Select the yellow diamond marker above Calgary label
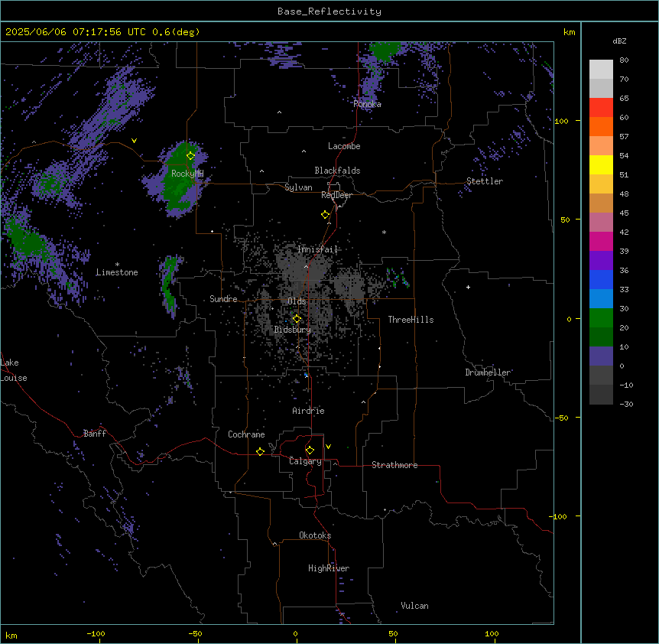This screenshot has width=659, height=644. (310, 450)
